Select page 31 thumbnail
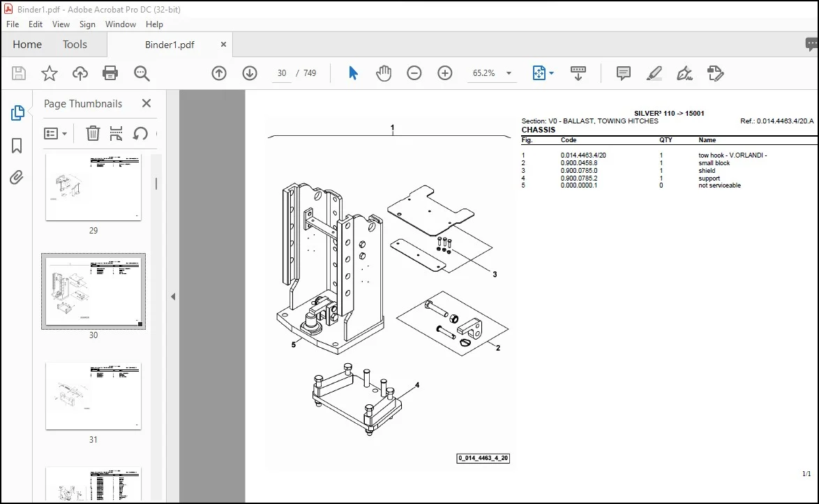The height and width of the screenshot is (504, 819). (93, 396)
